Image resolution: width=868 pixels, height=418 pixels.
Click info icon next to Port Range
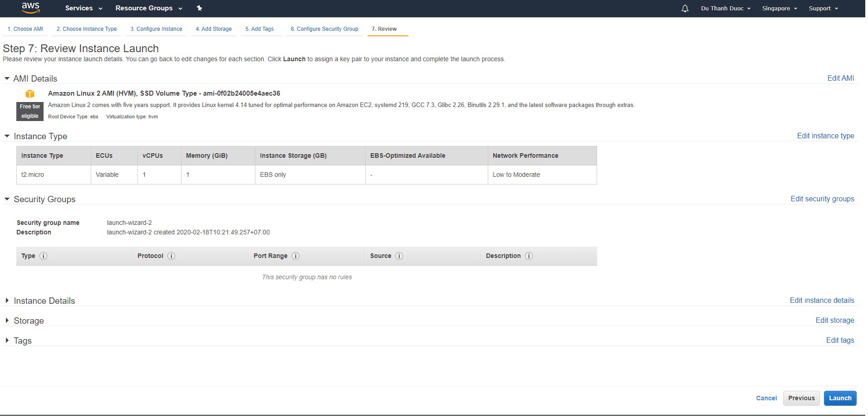coord(295,256)
